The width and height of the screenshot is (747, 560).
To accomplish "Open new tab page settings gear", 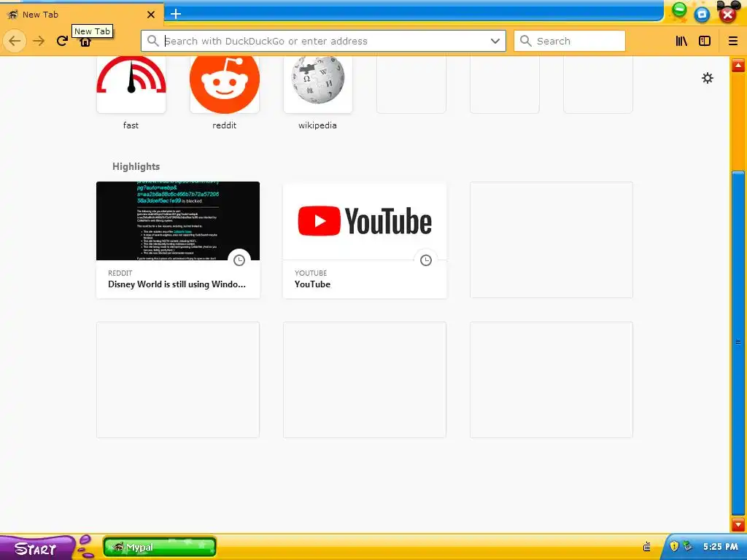I will click(708, 78).
